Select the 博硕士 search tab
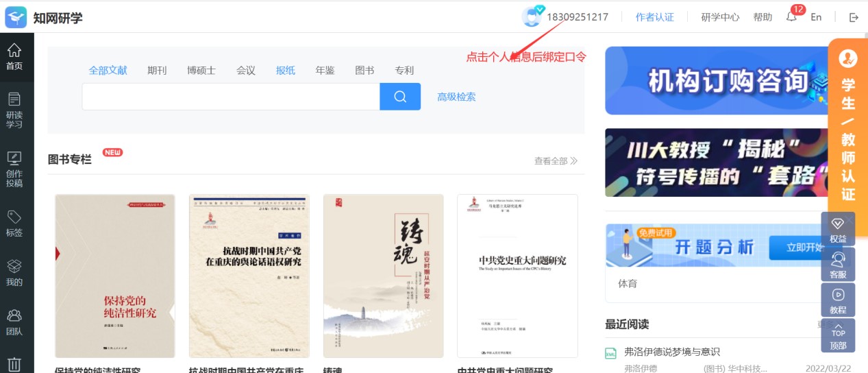Screen dimensions: 868x373 (201, 70)
